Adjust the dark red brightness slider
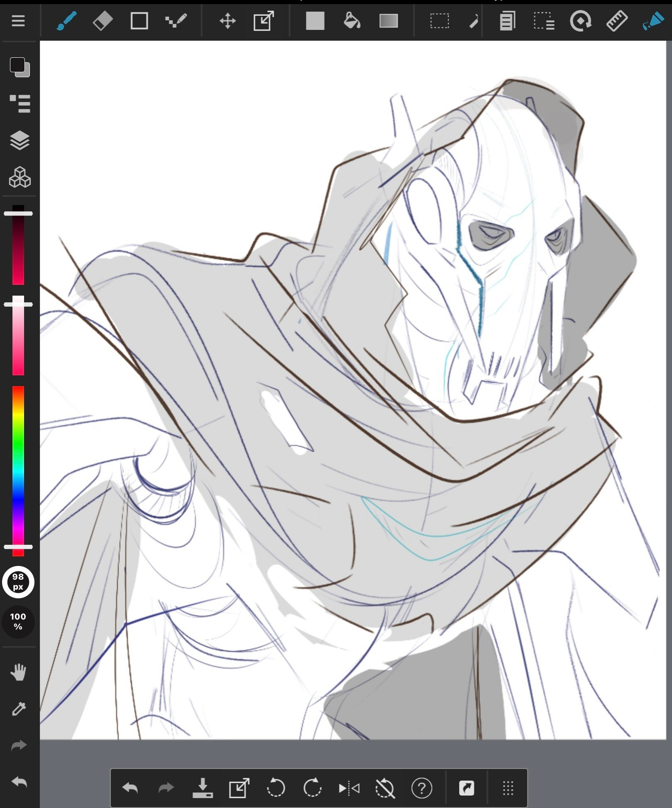Screen dimensions: 672x808 (18, 245)
